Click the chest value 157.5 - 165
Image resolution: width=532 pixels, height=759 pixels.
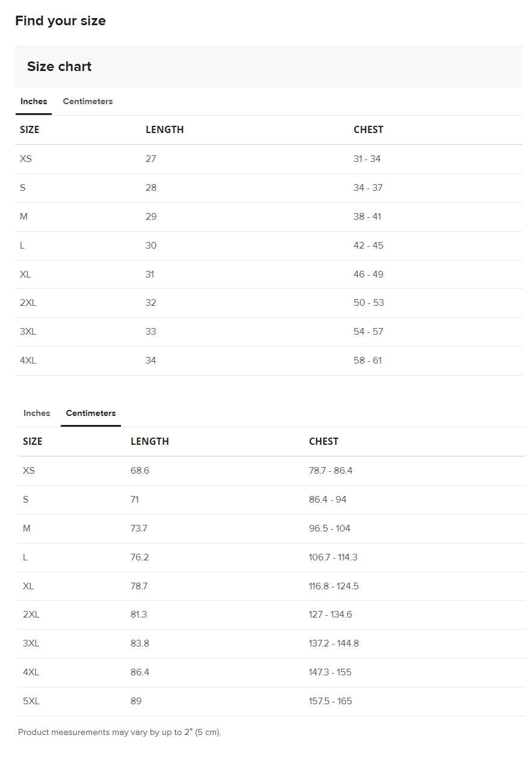pyautogui.click(x=330, y=701)
